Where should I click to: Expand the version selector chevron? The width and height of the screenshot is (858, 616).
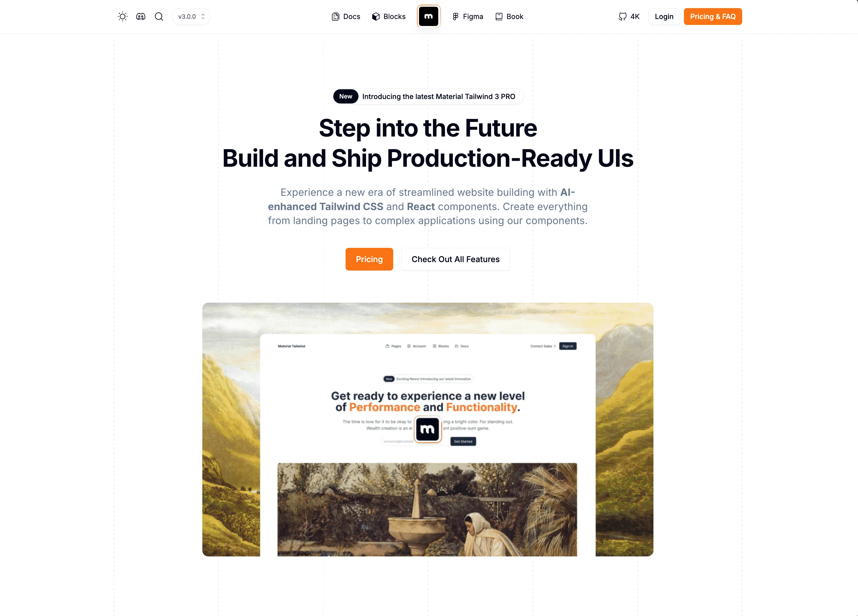click(203, 16)
